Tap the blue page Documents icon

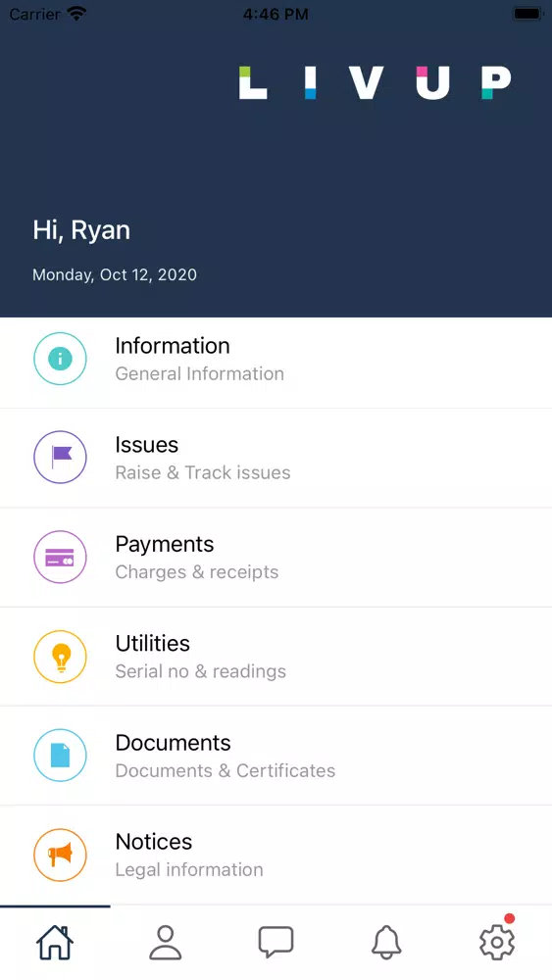click(60, 756)
